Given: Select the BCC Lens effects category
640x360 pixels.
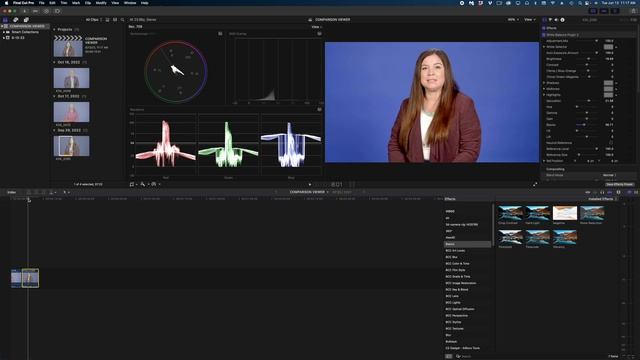Looking at the screenshot, I should click(x=452, y=296).
